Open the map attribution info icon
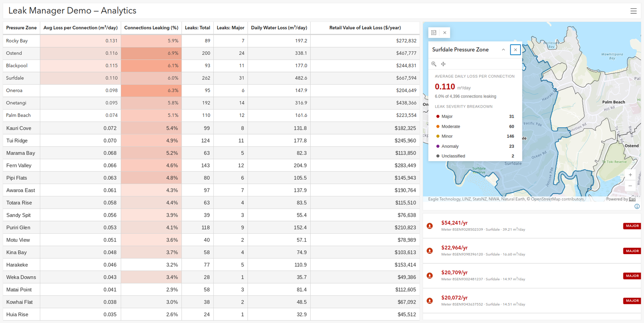Image resolution: width=644 pixels, height=323 pixels. 637,206
